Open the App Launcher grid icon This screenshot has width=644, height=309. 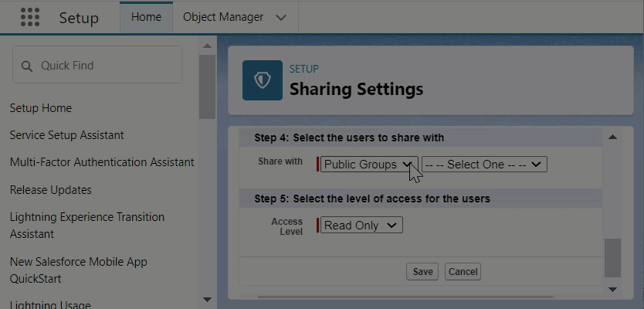point(29,17)
